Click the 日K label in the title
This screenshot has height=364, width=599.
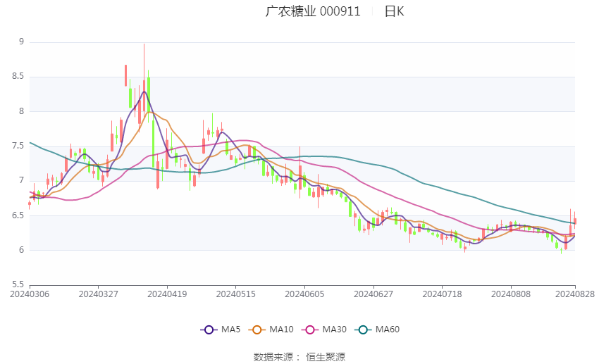pyautogui.click(x=394, y=11)
